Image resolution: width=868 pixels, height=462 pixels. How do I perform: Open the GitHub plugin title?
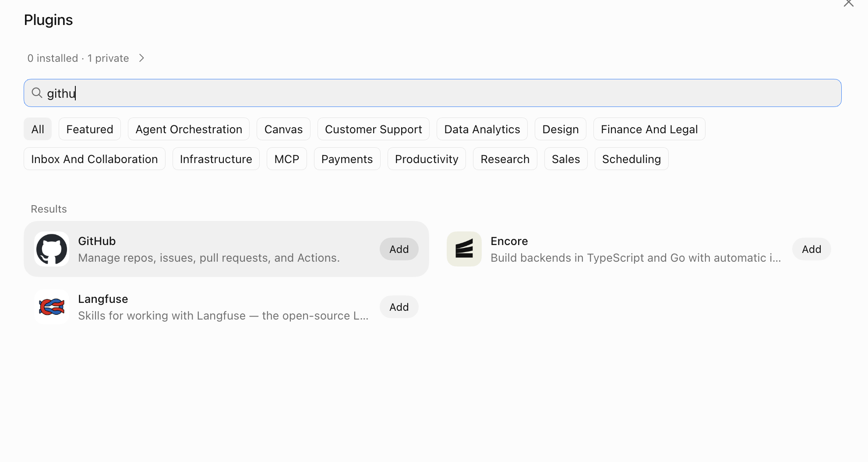97,241
